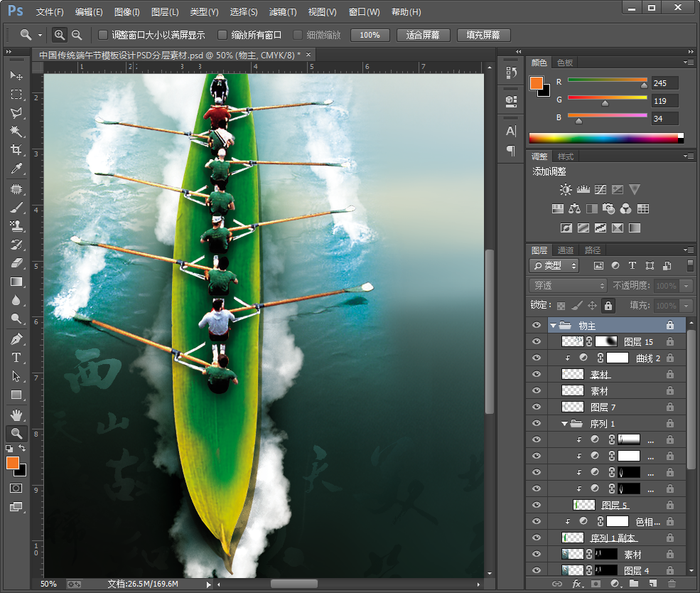The width and height of the screenshot is (700, 593).
Task: Enable 调整窗口大小以满屏显示 checkbox
Action: tap(103, 35)
